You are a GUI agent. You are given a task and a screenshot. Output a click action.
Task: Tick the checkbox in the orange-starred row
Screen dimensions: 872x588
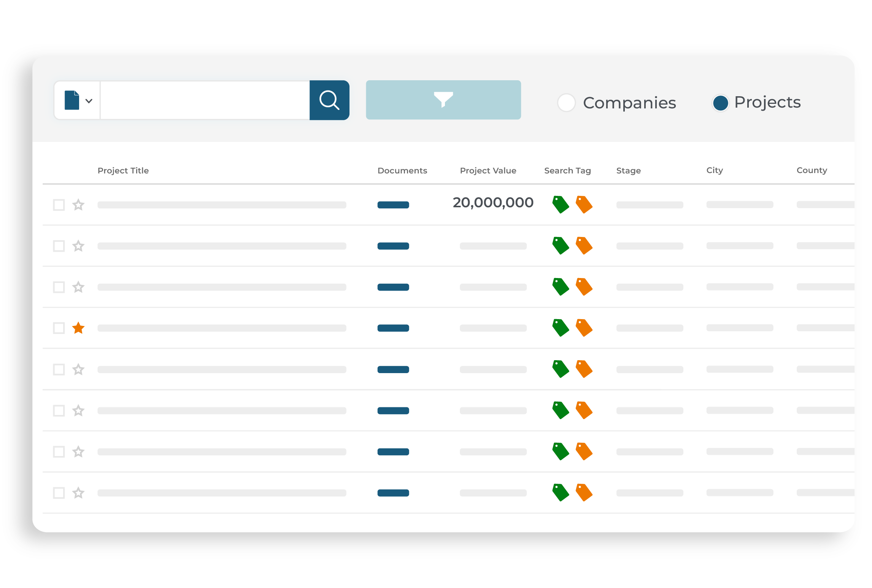(59, 328)
